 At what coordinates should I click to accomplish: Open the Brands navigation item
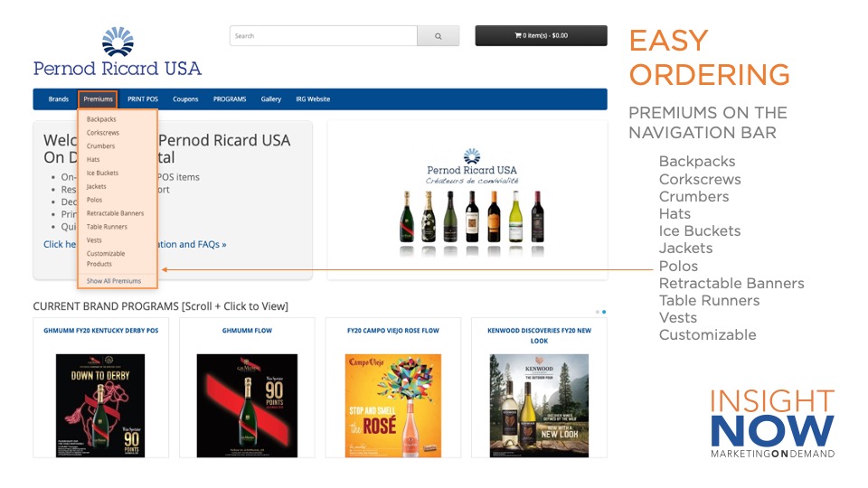click(x=59, y=99)
